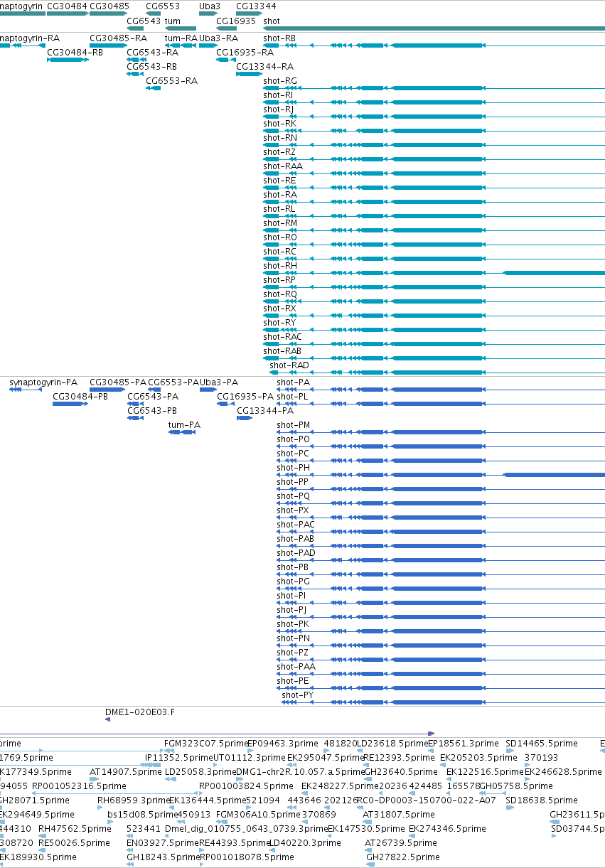Select the shot-RQ transcript label
605x868 pixels.
[280, 294]
